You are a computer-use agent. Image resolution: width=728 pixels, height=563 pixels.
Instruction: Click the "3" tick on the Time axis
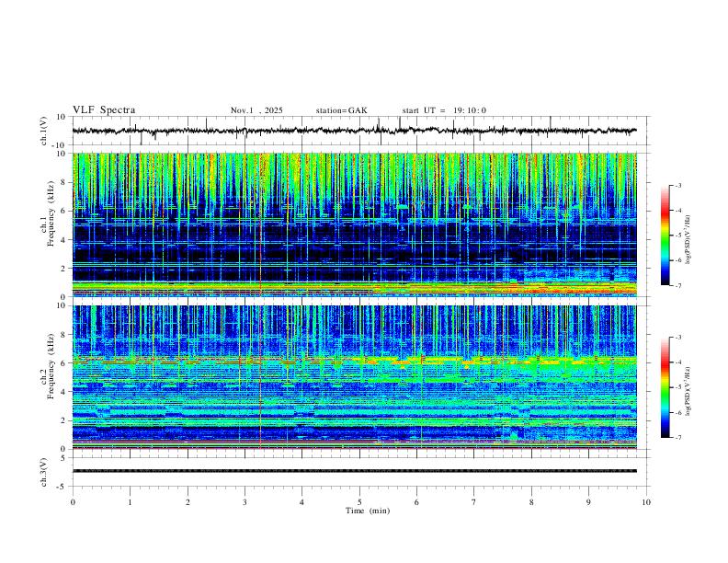click(245, 502)
